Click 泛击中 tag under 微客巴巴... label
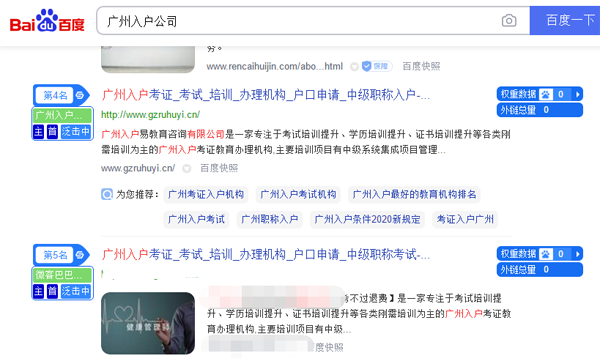The image size is (600, 364). pos(76,291)
